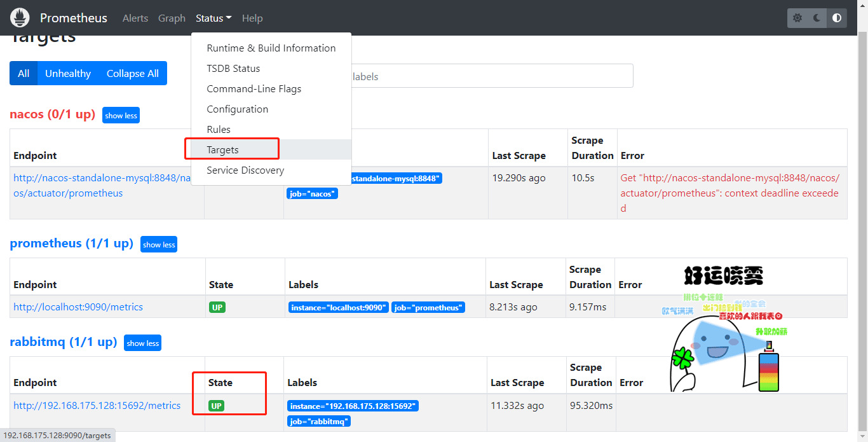Screen dimensions: 868x442
Task: Switch to dark theme with moon icon
Action: pos(817,18)
